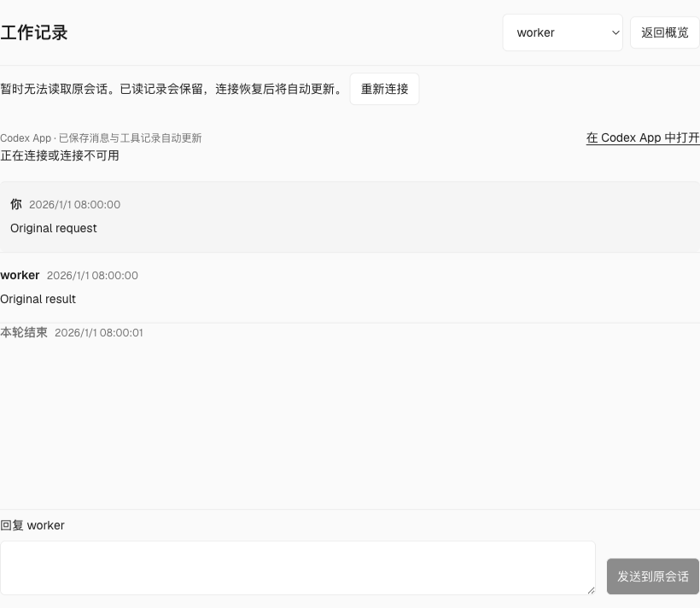Click the 重新连接 reconnect button
This screenshot has height=608, width=700.
click(384, 89)
